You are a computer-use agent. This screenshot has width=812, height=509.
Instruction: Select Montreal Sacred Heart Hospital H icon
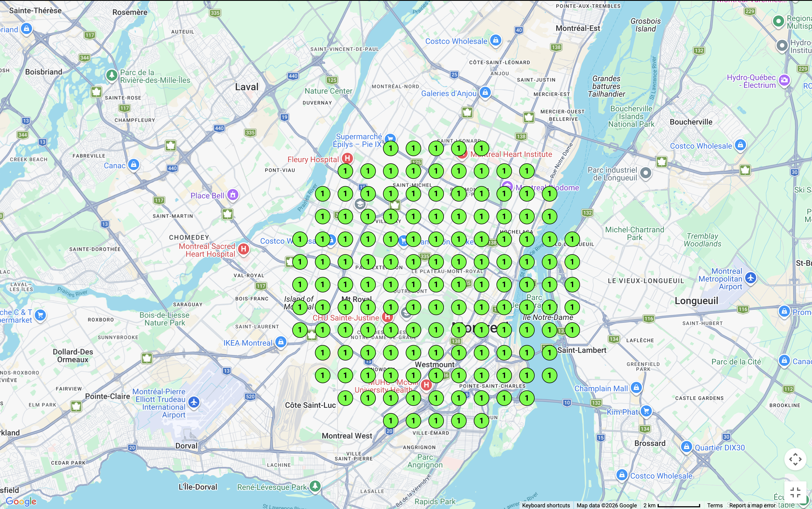click(x=244, y=250)
